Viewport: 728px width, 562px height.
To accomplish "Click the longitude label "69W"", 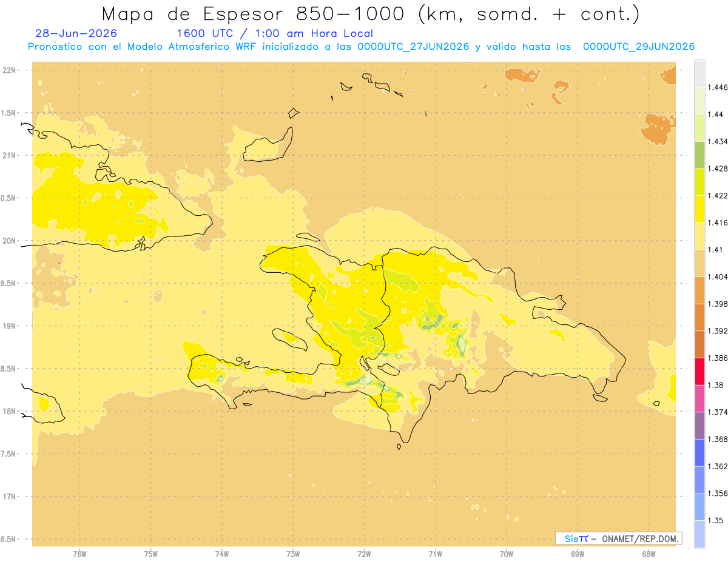I will (x=578, y=554).
